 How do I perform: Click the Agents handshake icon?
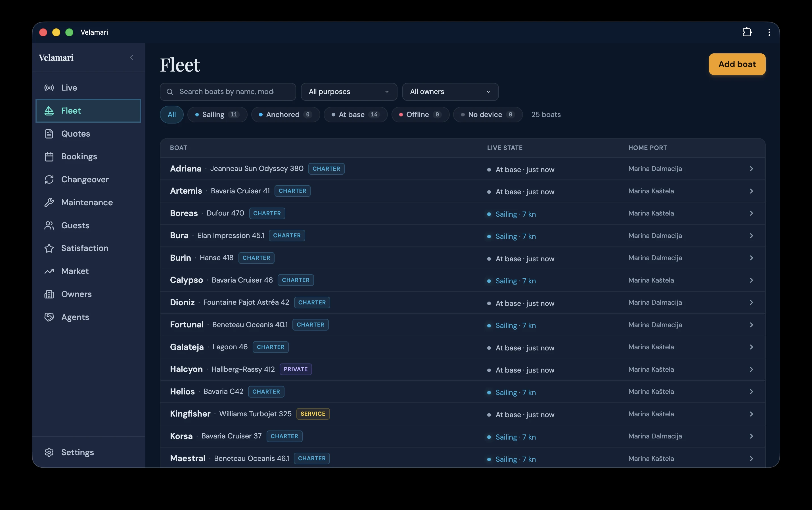point(49,317)
